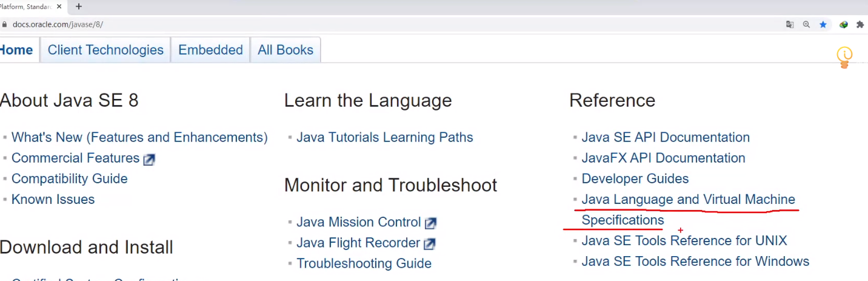Open the Google Translate page icon
The height and width of the screenshot is (281, 868).
pyautogui.click(x=790, y=25)
